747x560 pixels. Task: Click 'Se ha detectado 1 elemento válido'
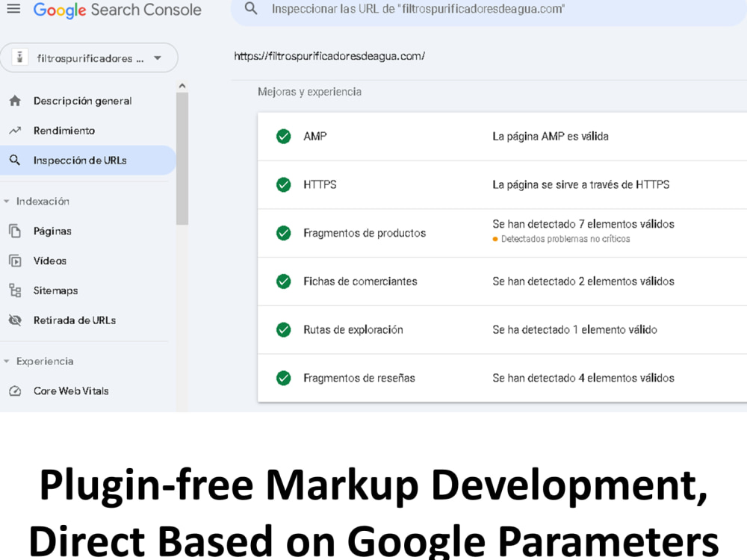point(574,329)
